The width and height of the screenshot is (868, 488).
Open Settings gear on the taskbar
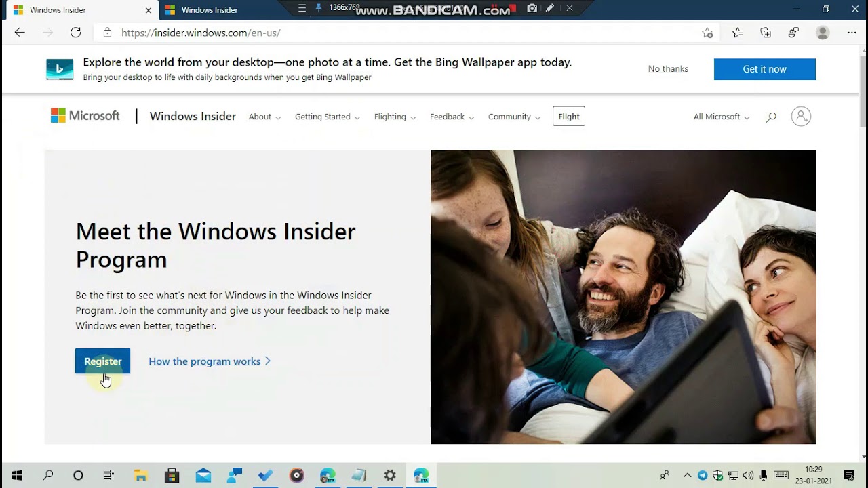(x=390, y=475)
